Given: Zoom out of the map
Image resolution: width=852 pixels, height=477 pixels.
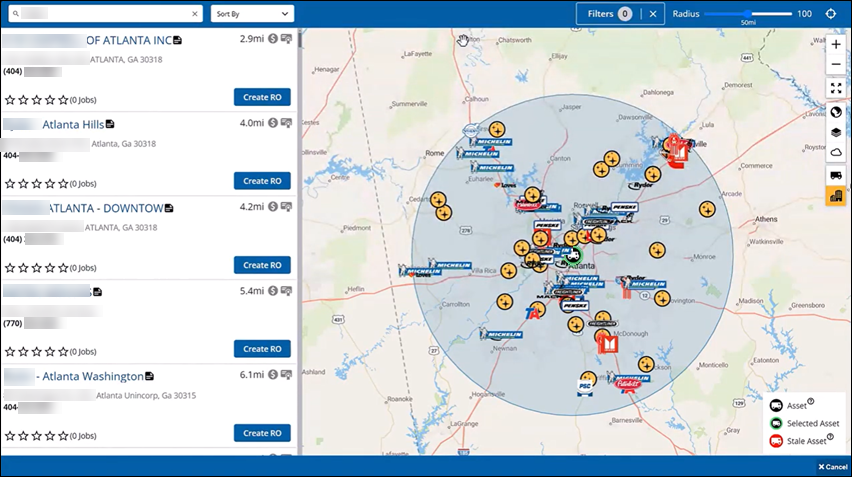Looking at the screenshot, I should pyautogui.click(x=836, y=66).
